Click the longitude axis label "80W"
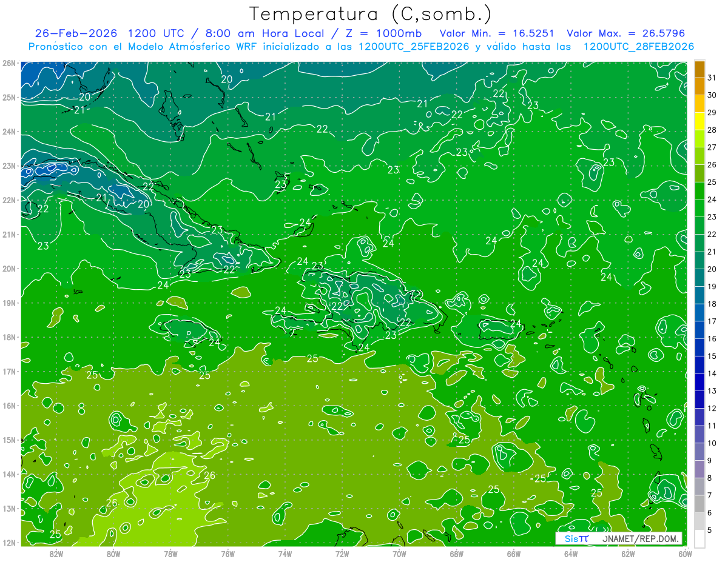This screenshot has height=562, width=728. [x=113, y=554]
